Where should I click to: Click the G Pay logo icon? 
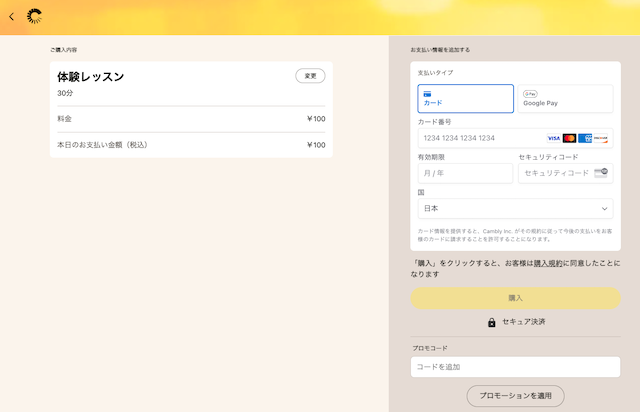(x=530, y=94)
